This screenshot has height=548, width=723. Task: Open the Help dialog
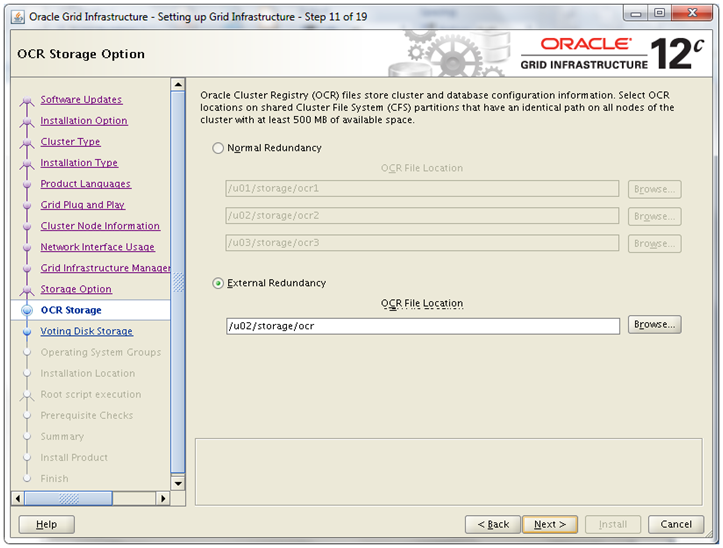coord(47,524)
